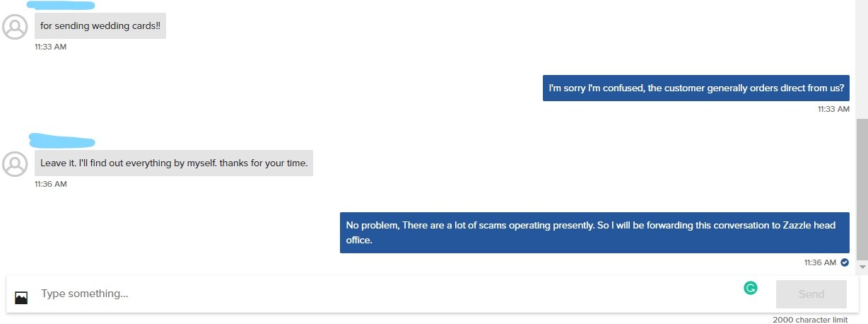This screenshot has width=868, height=324.
Task: Click the message delivered checkmark icon
Action: click(x=845, y=262)
